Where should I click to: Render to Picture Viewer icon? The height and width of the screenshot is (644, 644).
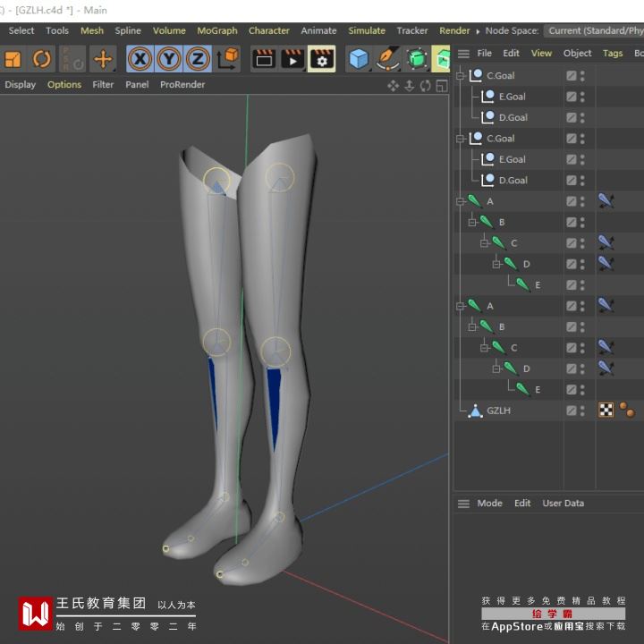pos(292,59)
